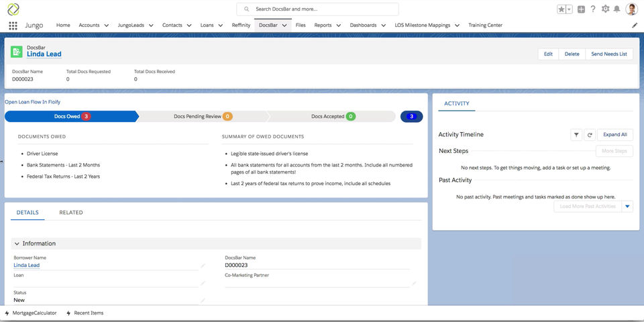
Task: Edit the Status field with pencil icon
Action: (203, 301)
